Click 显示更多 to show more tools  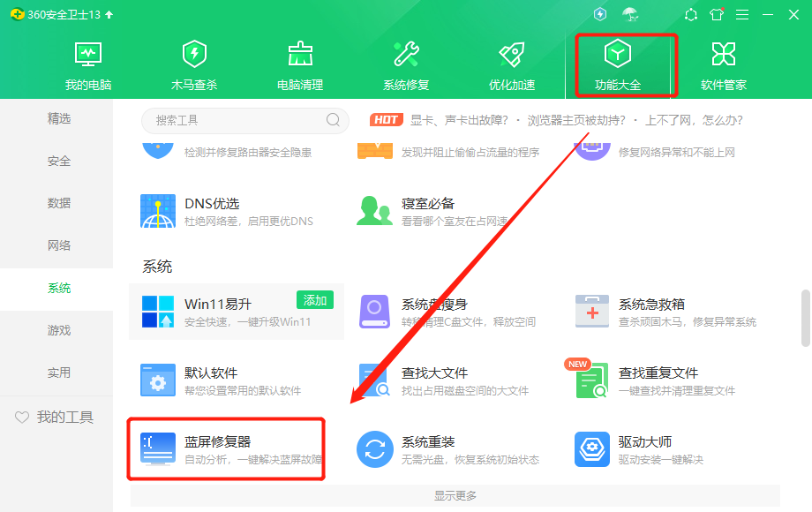(x=455, y=495)
